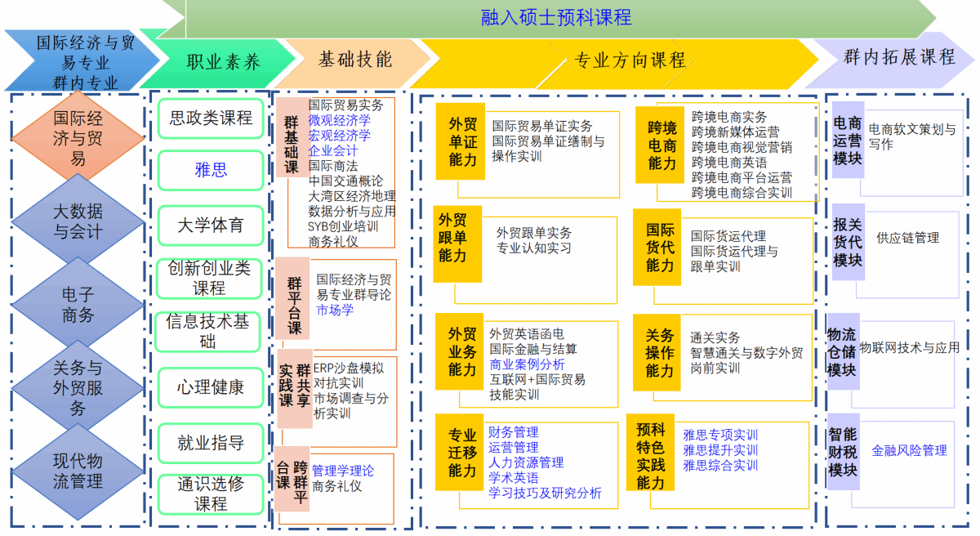980x536 pixels.
Task: Click the blue 微观经济学 course text
Action: [x=339, y=120]
